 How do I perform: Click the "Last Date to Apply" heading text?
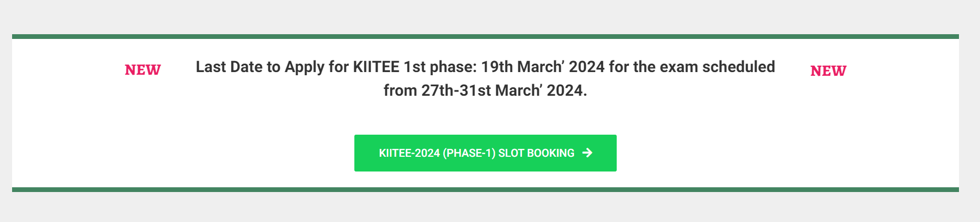(x=485, y=67)
